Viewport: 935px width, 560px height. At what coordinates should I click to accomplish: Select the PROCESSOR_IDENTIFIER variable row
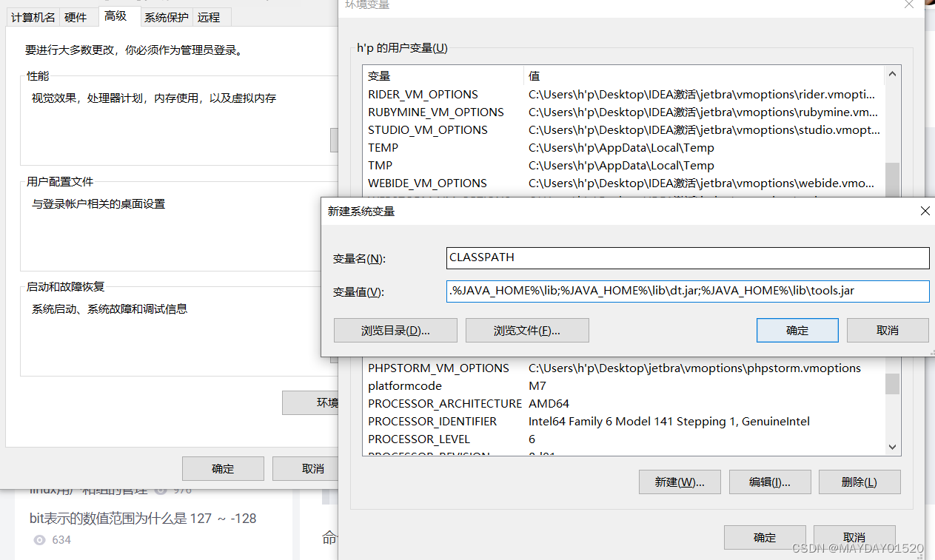[623, 422]
